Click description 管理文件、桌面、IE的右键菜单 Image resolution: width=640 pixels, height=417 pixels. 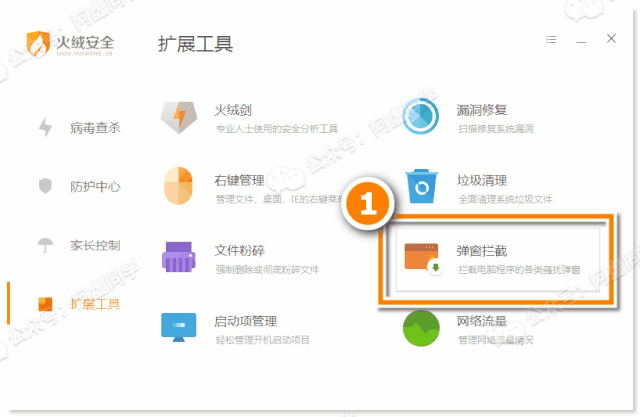point(279,199)
